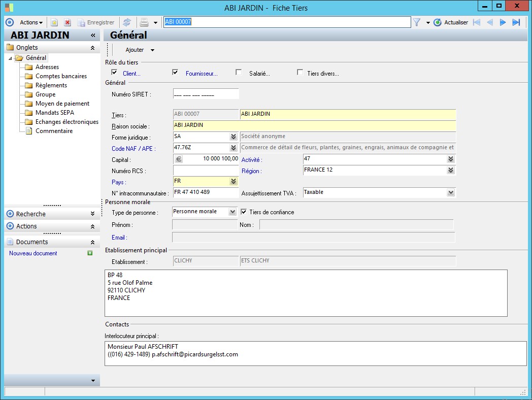
Task: Expand the Recherche panel section
Action: point(92,214)
